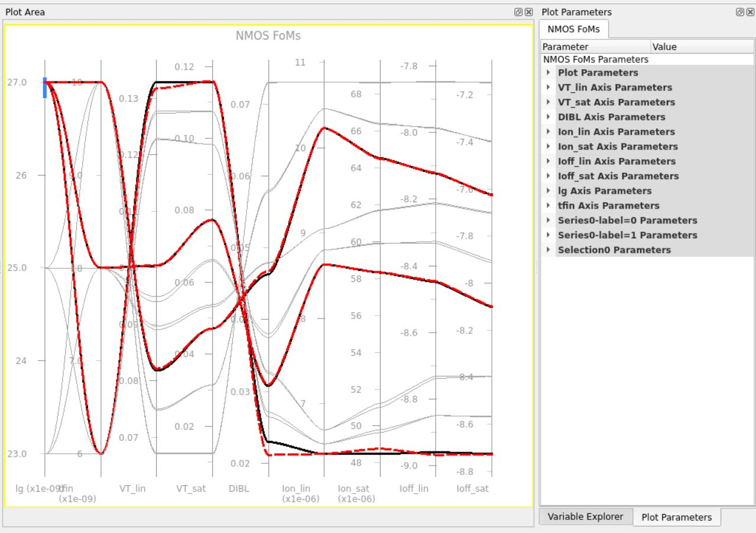756x533 pixels.
Task: Select the Series0-label=0 Parameters row
Action: coord(627,220)
